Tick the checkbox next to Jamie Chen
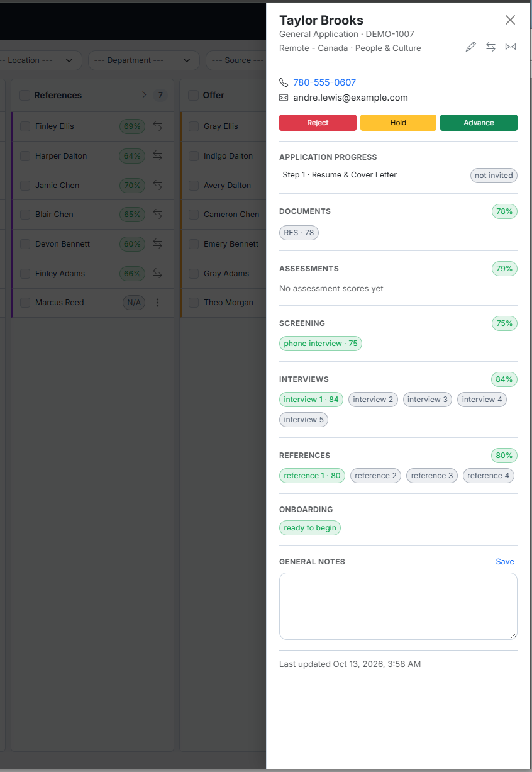The width and height of the screenshot is (532, 772). pos(25,186)
